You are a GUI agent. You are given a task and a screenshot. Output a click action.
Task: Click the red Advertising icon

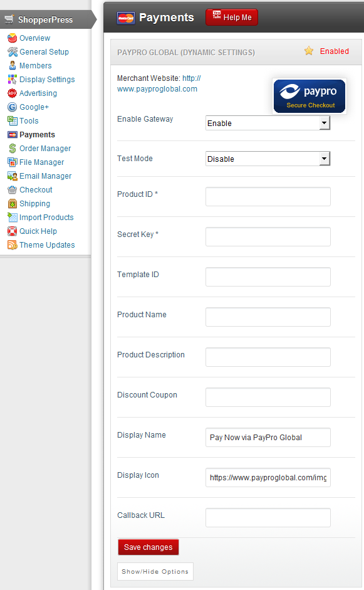tap(13, 93)
